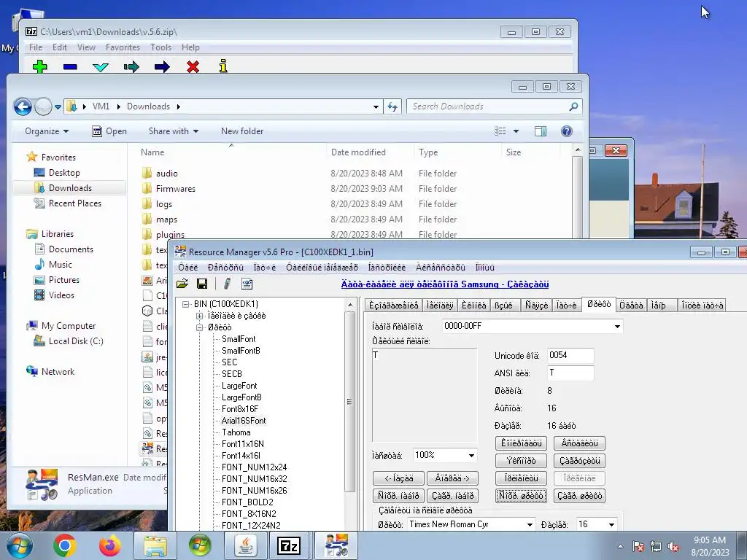This screenshot has height=560, width=747.
Task: Click the Search Downloads box
Action: click(x=494, y=106)
